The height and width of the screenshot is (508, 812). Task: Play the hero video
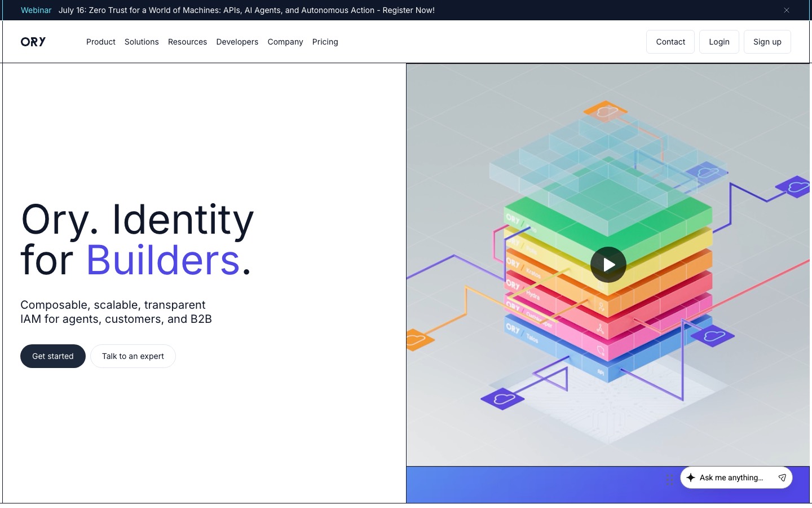(608, 265)
